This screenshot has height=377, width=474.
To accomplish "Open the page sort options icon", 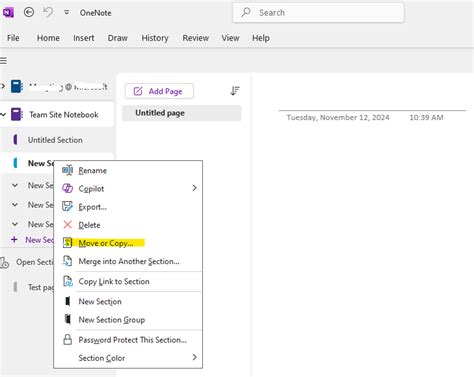I will 235,91.
